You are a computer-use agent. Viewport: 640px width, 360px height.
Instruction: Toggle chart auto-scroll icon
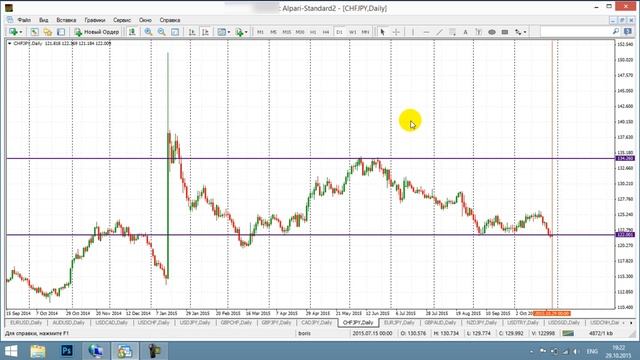click(x=192, y=32)
